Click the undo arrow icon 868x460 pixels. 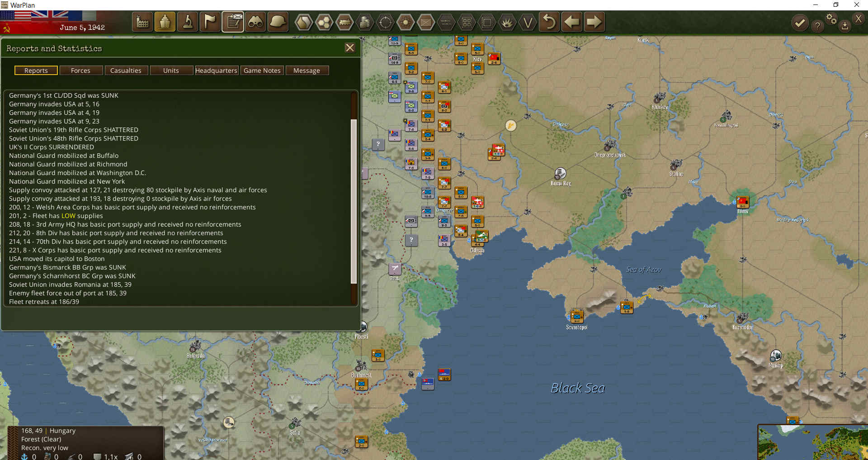(x=549, y=22)
